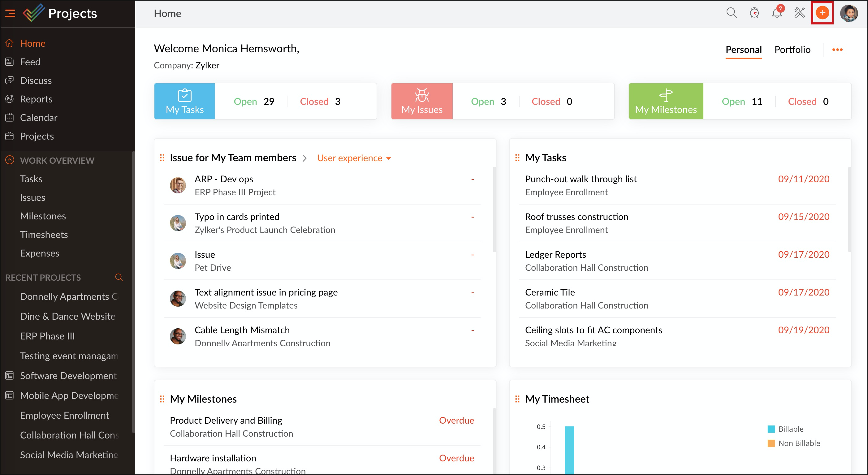The image size is (868, 475).
Task: Click Open 11 milestones count
Action: click(742, 101)
